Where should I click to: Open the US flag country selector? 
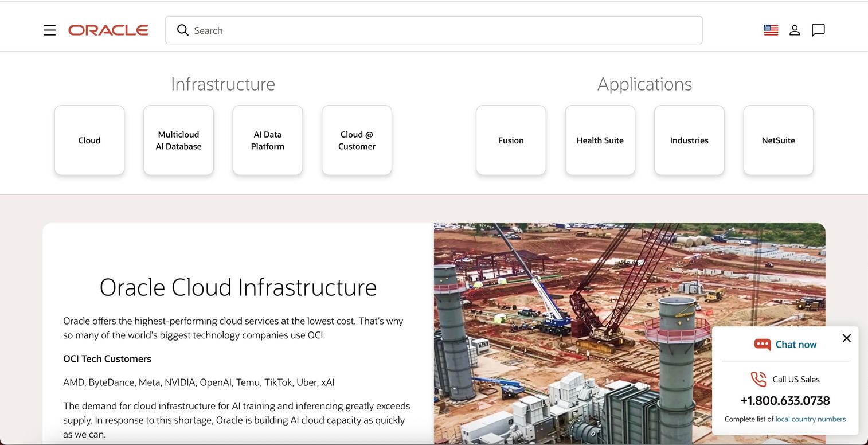(771, 30)
